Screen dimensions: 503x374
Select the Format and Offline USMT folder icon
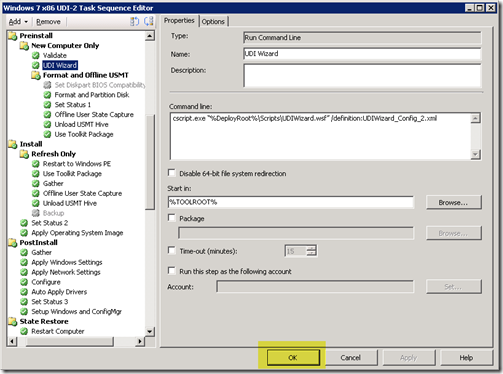(36, 75)
